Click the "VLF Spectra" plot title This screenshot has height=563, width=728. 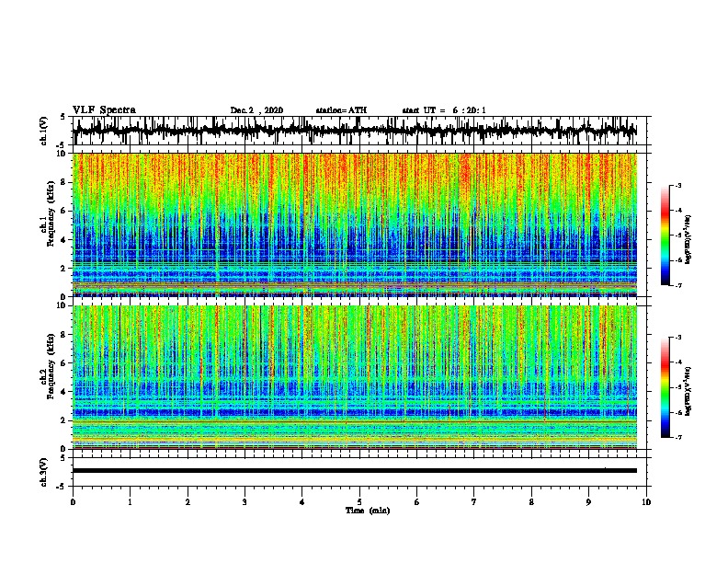pyautogui.click(x=104, y=110)
